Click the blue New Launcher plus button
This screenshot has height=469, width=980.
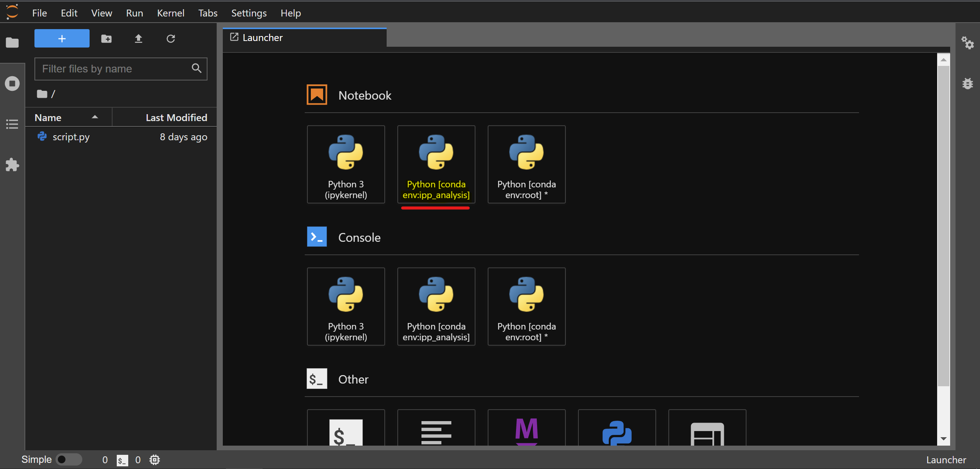62,38
